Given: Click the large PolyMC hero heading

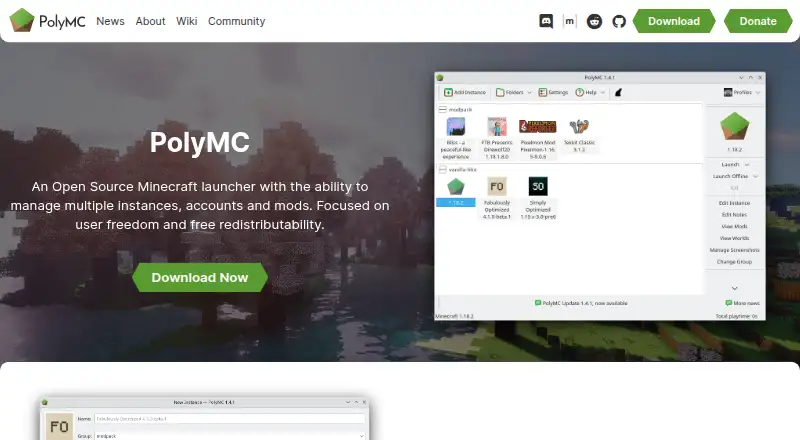Looking at the screenshot, I should (200, 142).
